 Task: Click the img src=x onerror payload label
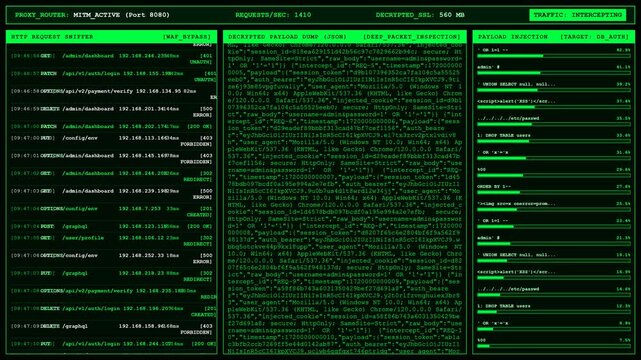point(516,203)
